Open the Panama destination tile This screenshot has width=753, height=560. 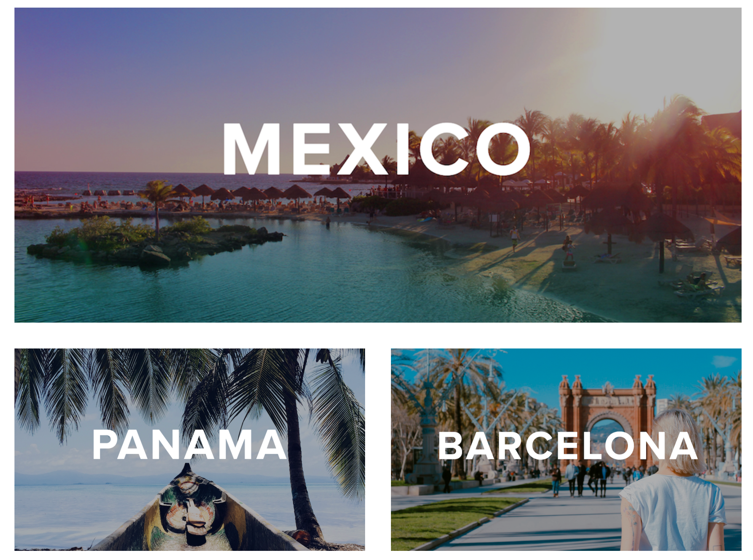coord(189,449)
